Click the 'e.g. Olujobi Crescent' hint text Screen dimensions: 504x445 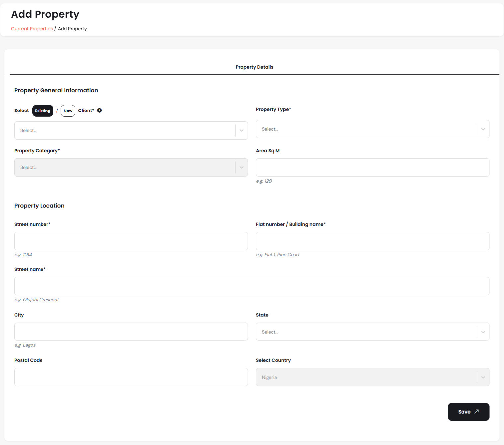tap(37, 300)
